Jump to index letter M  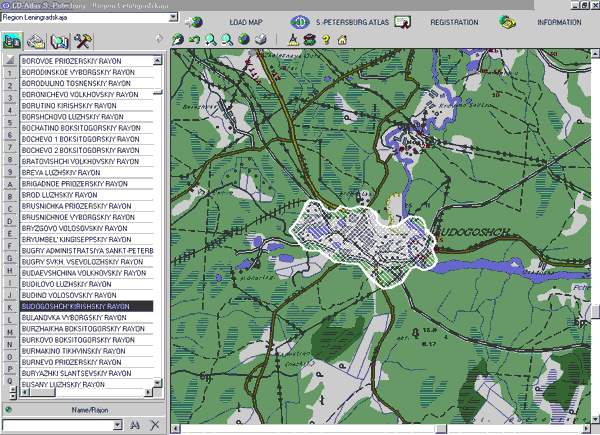[10, 332]
